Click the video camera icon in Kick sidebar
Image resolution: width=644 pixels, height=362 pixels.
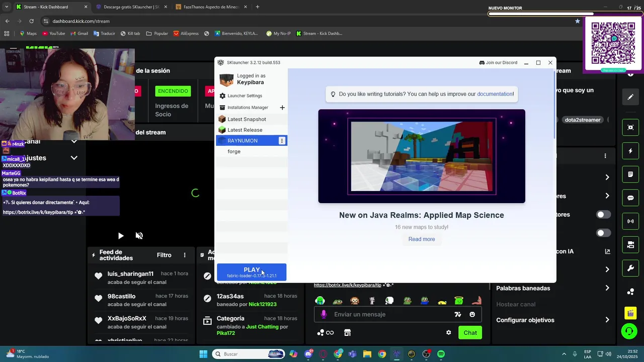pyautogui.click(x=630, y=245)
